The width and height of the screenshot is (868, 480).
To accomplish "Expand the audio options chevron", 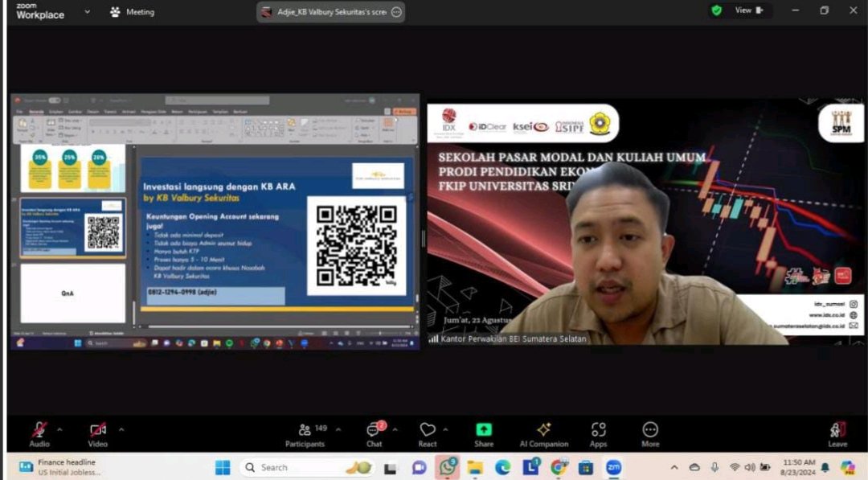I will coord(59,429).
